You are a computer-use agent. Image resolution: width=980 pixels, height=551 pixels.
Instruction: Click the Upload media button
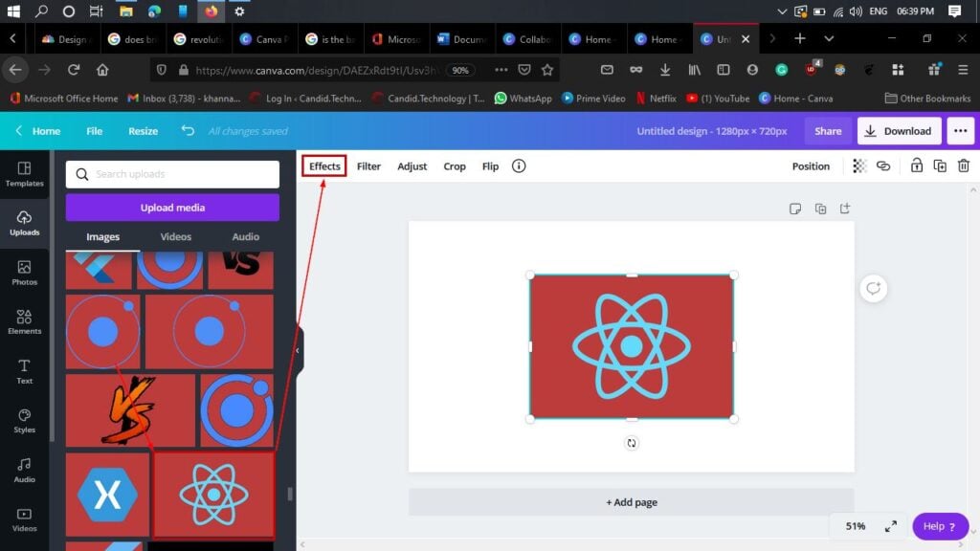(172, 208)
